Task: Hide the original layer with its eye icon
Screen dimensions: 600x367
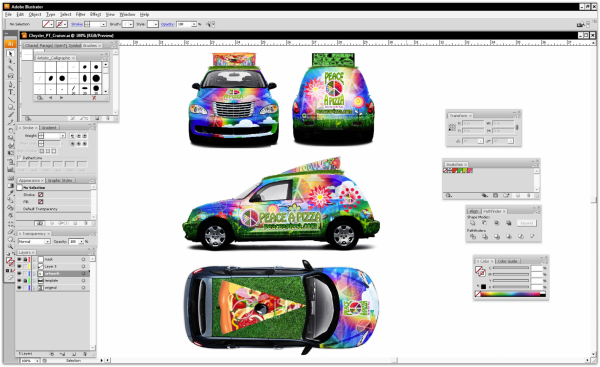Action: (x=19, y=287)
